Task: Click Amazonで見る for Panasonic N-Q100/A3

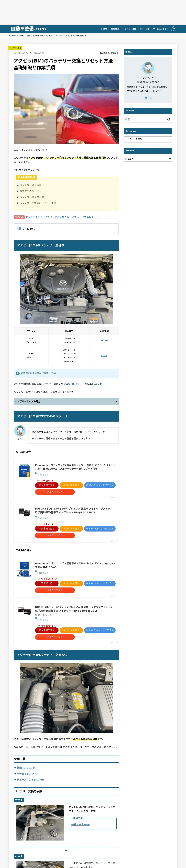Action: coord(71,485)
